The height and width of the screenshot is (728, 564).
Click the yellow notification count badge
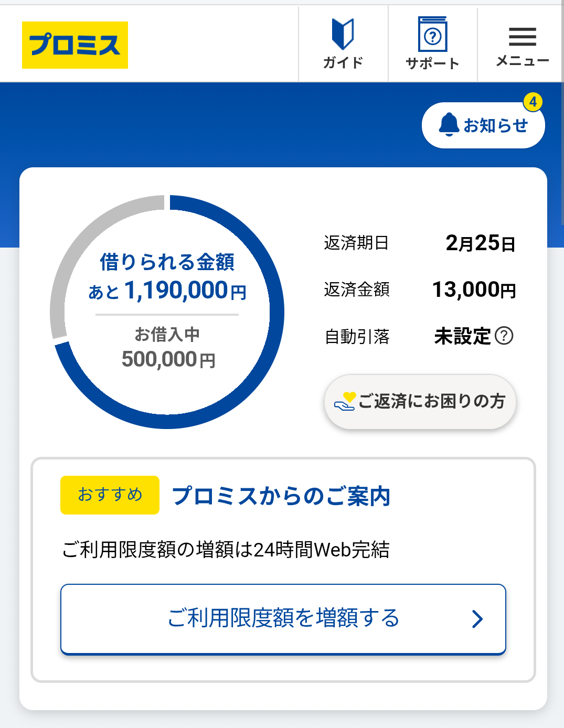(x=533, y=102)
